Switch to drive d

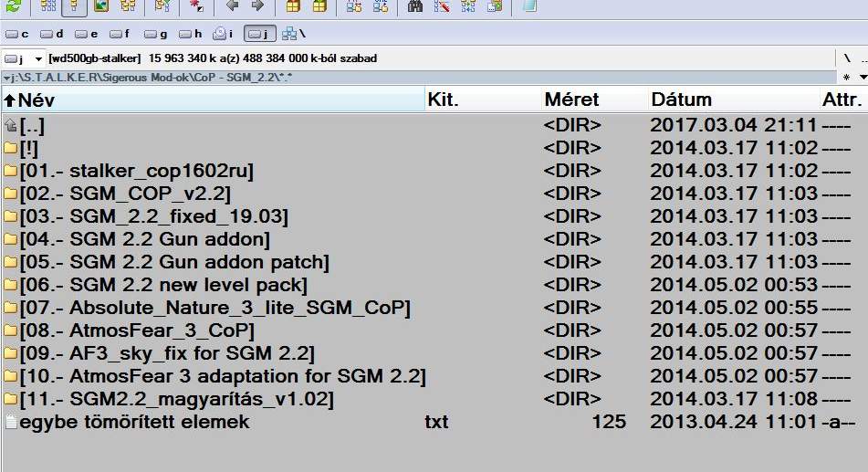(51, 35)
